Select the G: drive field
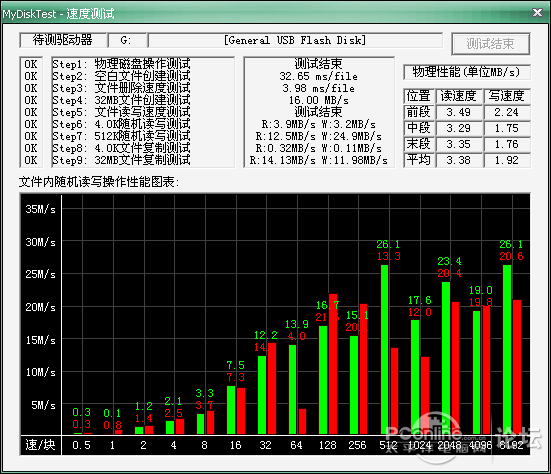This screenshot has width=551, height=474. [x=127, y=40]
